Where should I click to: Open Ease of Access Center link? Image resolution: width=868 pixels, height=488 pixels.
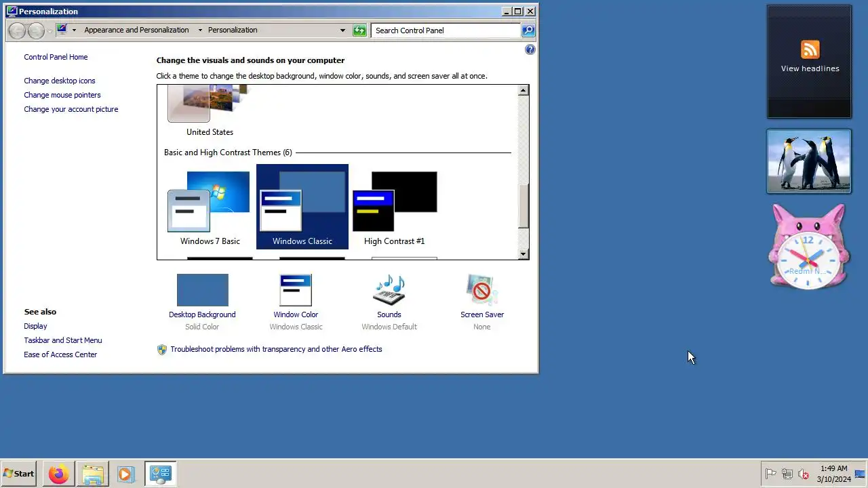pyautogui.click(x=60, y=354)
